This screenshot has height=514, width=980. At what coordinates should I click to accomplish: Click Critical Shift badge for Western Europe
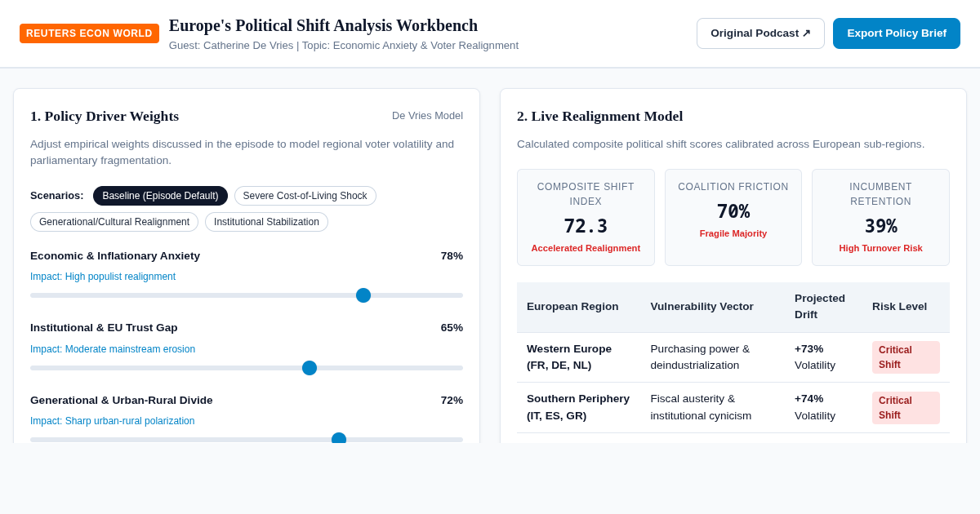point(906,357)
